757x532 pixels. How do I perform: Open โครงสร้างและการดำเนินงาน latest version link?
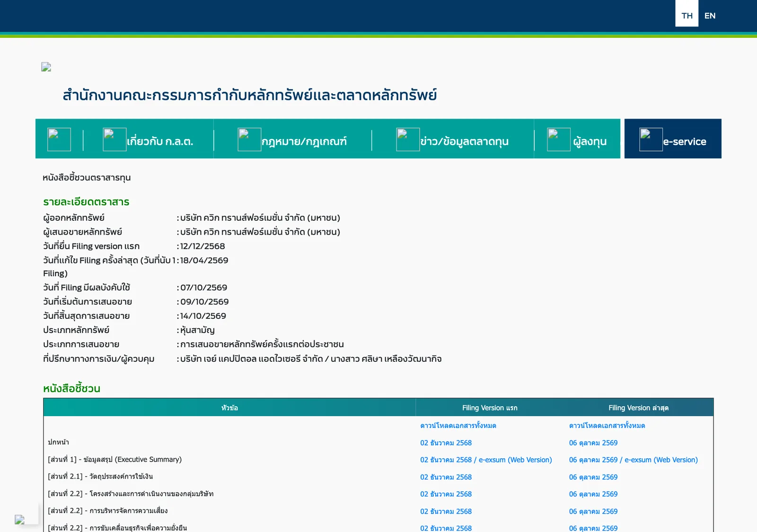tap(593, 494)
